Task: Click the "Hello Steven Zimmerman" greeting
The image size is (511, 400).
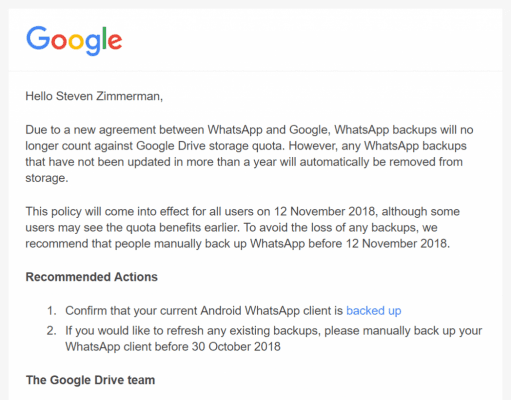Action: (x=94, y=96)
